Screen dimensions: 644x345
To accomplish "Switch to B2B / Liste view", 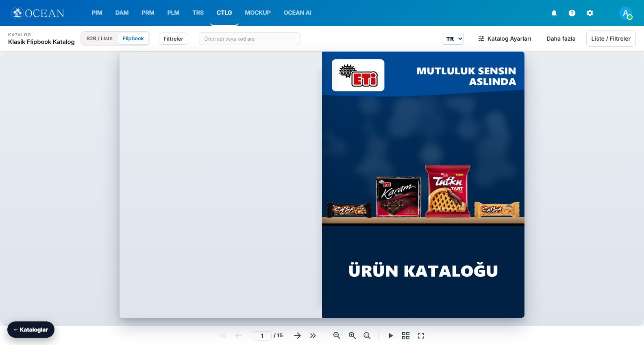I will [99, 39].
